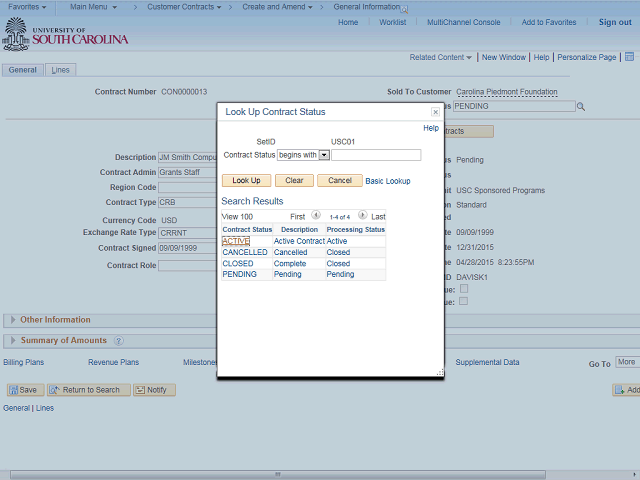Open the Carolina Piedmont Foundation customer link
Viewport: 640px width, 480px height.
pos(507,92)
